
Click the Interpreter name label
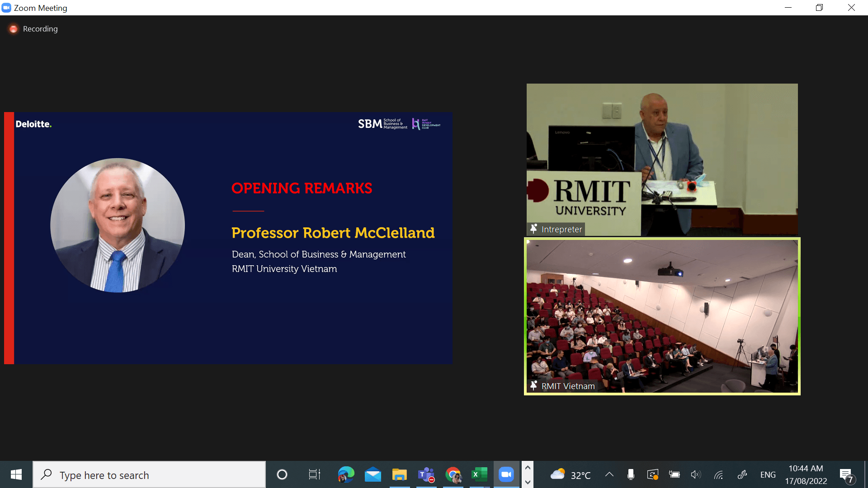click(x=562, y=229)
